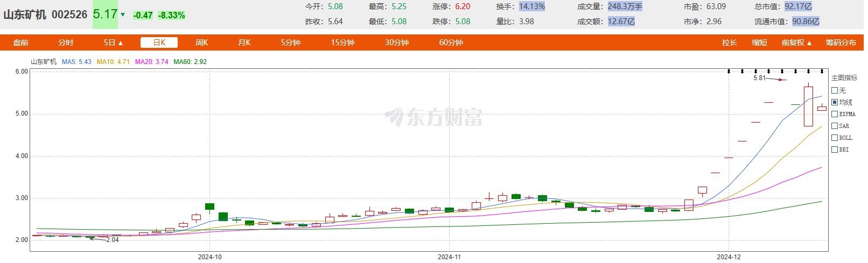Click the 5.81 high price arrow annotation
868x263 pixels.
pos(770,79)
